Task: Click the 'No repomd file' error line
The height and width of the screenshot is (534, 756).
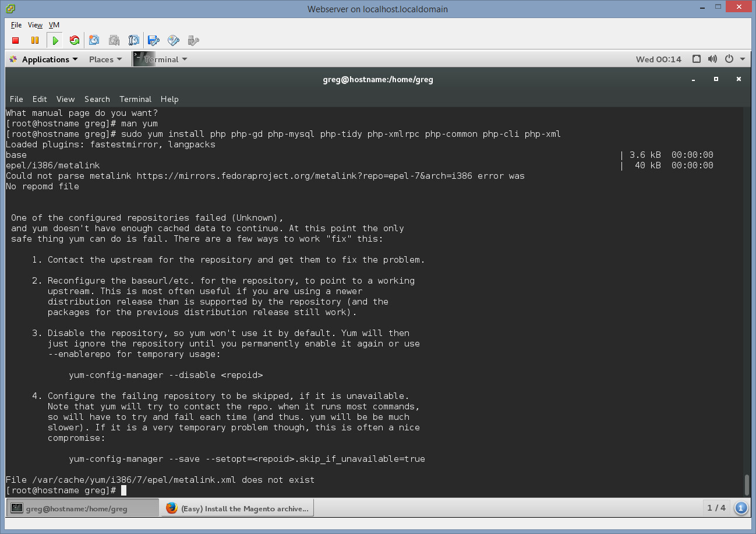Action: [43, 186]
